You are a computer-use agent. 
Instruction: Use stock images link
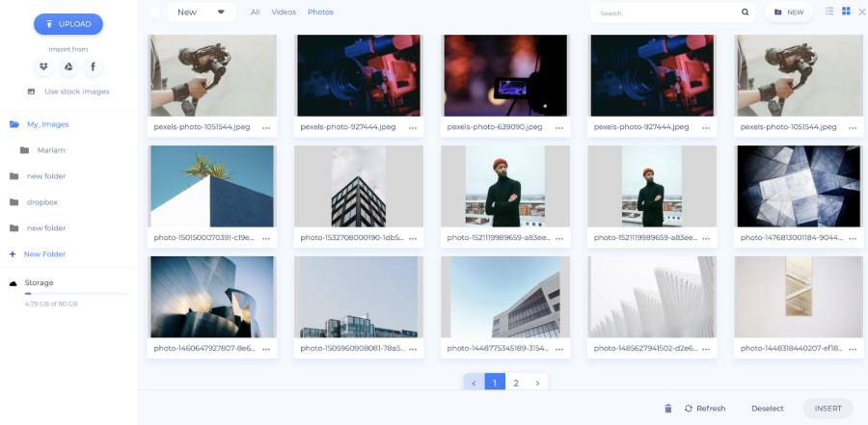68,92
